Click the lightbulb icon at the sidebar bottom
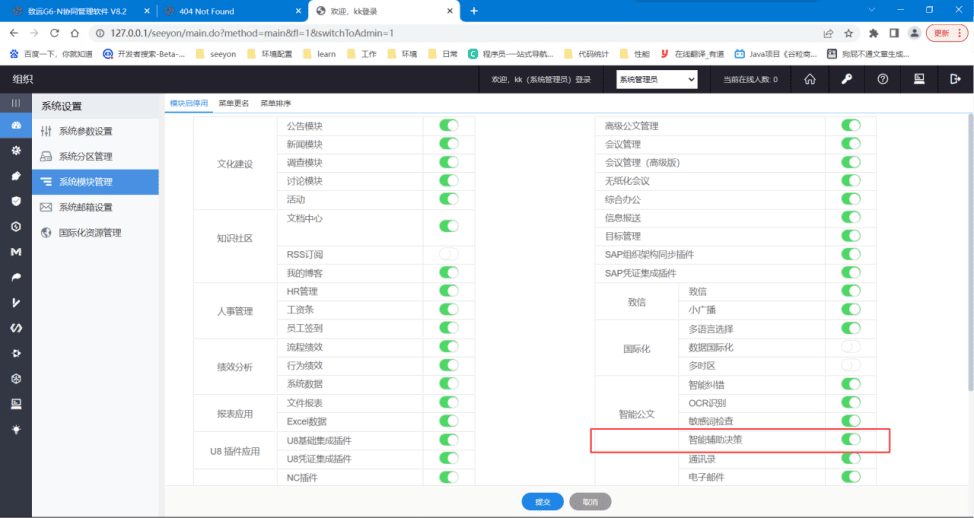The height and width of the screenshot is (518, 974). (x=16, y=429)
